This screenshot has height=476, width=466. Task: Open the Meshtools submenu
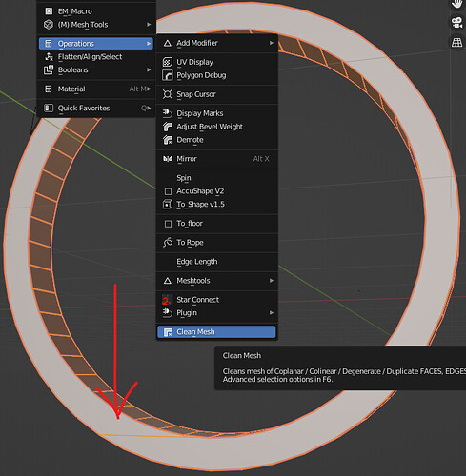[216, 281]
